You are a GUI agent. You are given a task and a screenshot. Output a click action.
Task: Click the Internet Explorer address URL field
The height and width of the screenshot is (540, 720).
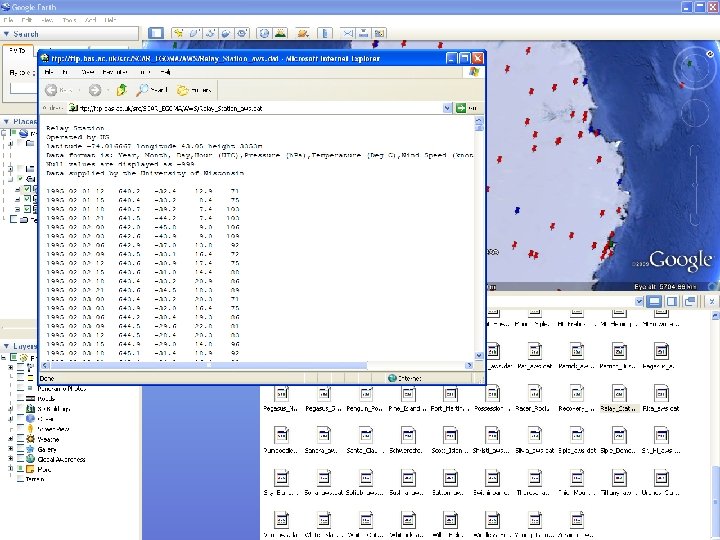pyautogui.click(x=250, y=107)
